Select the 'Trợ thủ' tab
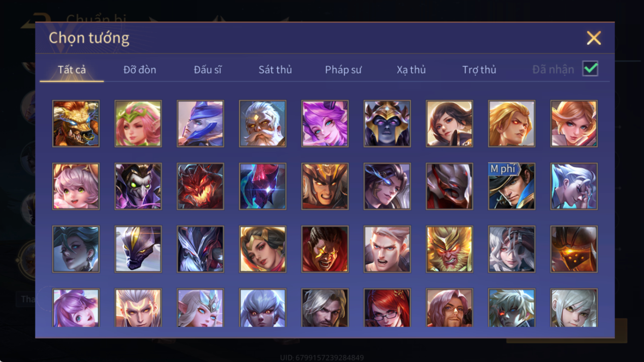The height and width of the screenshot is (362, 644). click(479, 70)
